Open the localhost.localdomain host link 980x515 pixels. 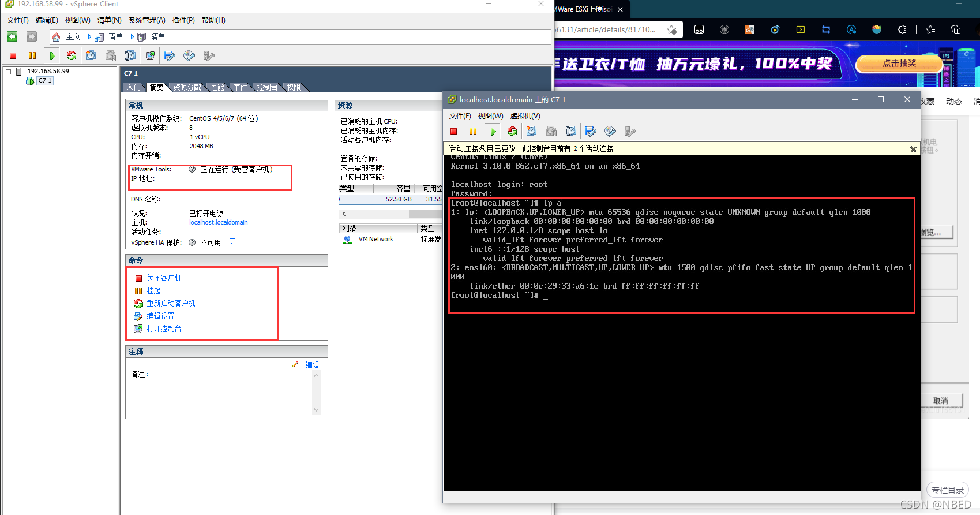219,222
